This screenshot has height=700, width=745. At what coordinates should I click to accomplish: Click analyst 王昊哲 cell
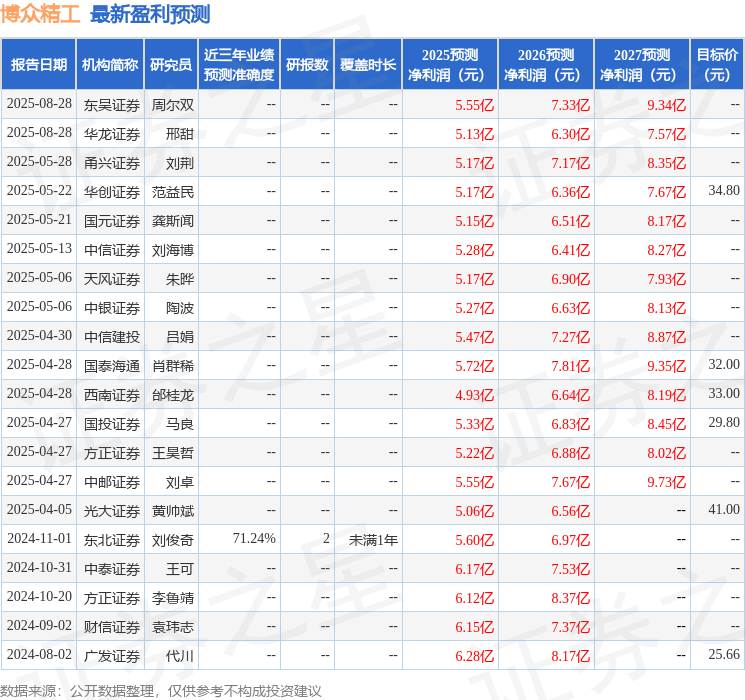(172, 453)
